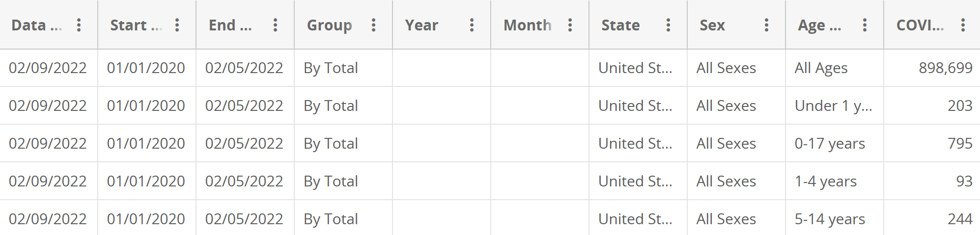980x235 pixels.
Task: Click the Group column three-dot menu
Action: (x=373, y=25)
